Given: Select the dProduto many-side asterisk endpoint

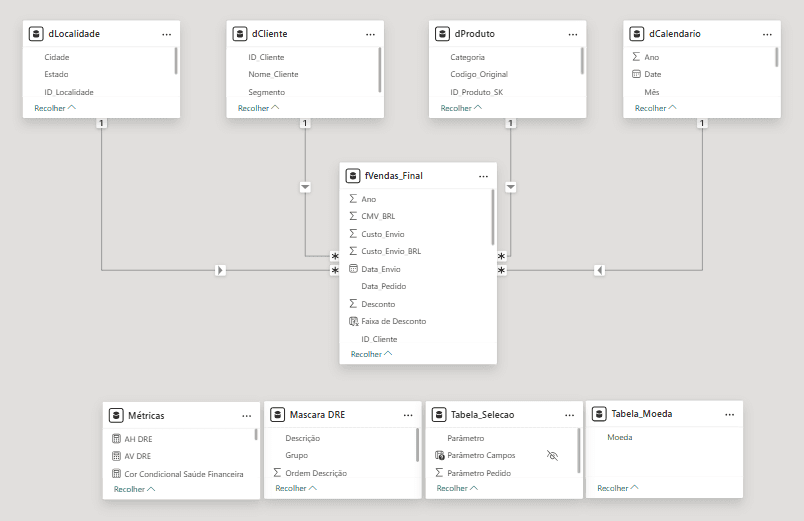Looking at the screenshot, I should click(501, 256).
